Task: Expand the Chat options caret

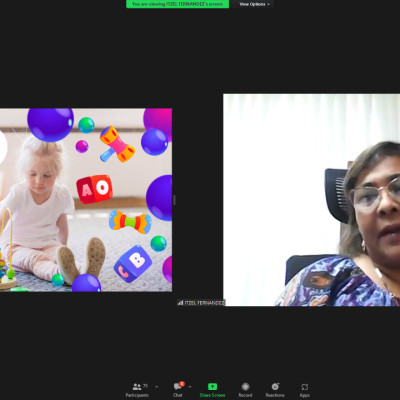Action: 190,387
